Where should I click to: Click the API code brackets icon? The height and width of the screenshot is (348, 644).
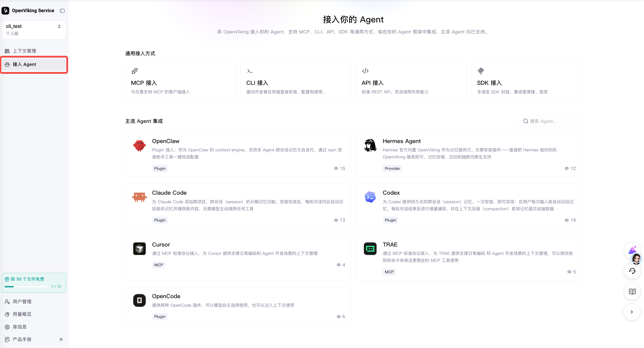pyautogui.click(x=365, y=71)
